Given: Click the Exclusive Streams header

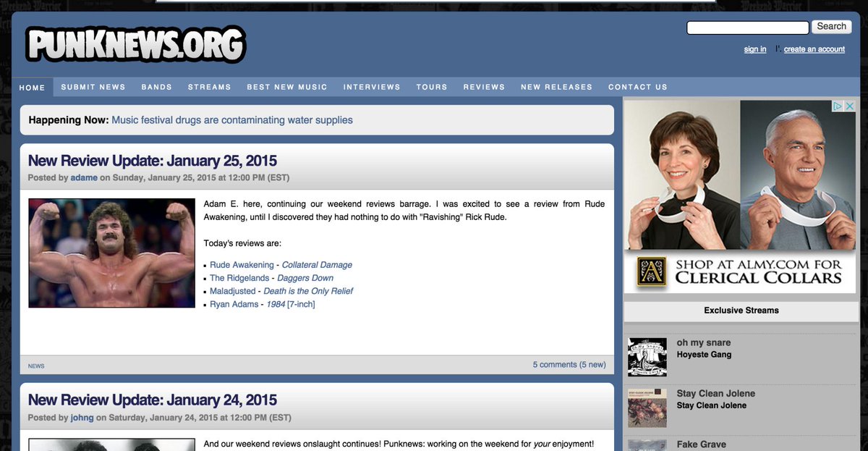Looking at the screenshot, I should pyautogui.click(x=741, y=311).
